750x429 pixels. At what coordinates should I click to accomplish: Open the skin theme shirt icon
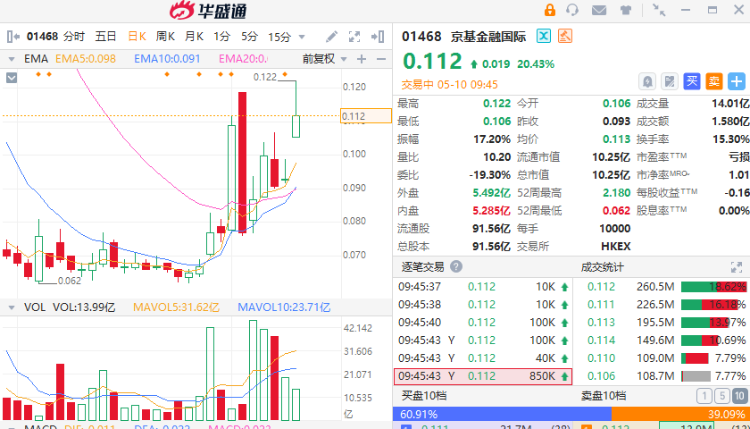pos(626,10)
